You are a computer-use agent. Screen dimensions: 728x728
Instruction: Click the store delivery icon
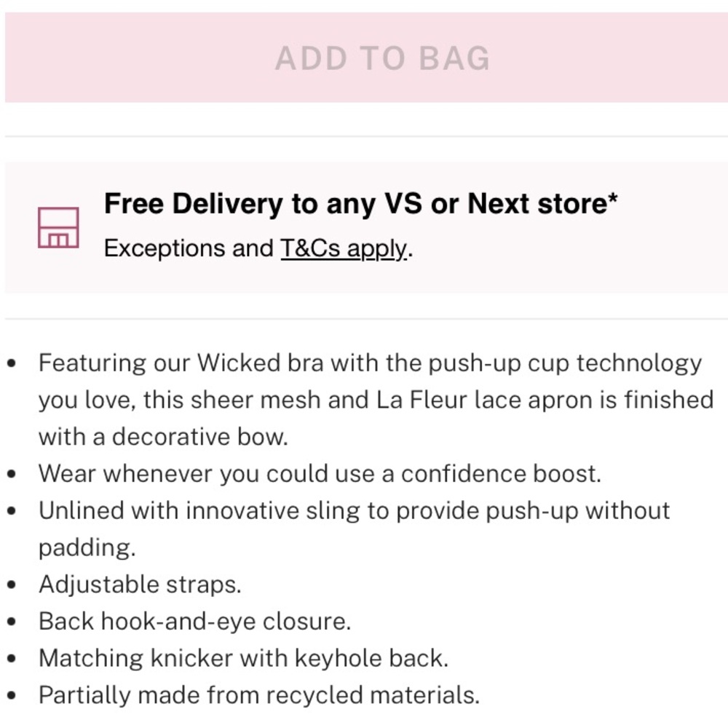point(58,227)
